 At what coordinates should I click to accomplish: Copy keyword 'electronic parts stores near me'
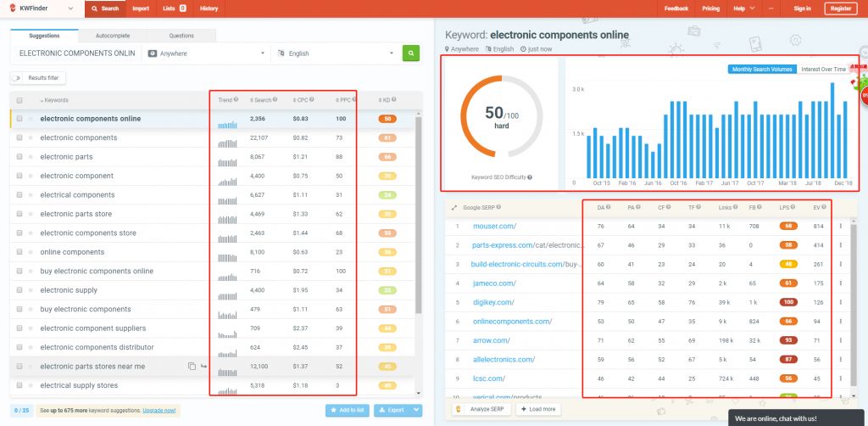click(x=192, y=367)
